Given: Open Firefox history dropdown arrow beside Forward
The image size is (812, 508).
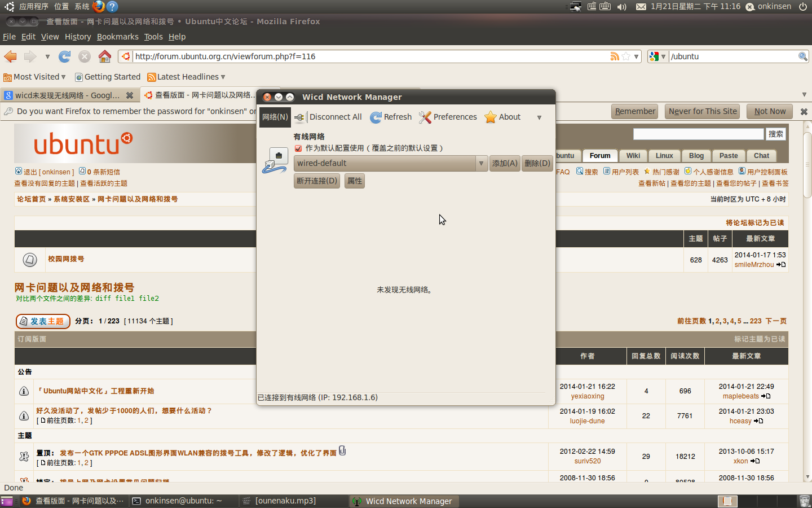Looking at the screenshot, I should (x=47, y=56).
